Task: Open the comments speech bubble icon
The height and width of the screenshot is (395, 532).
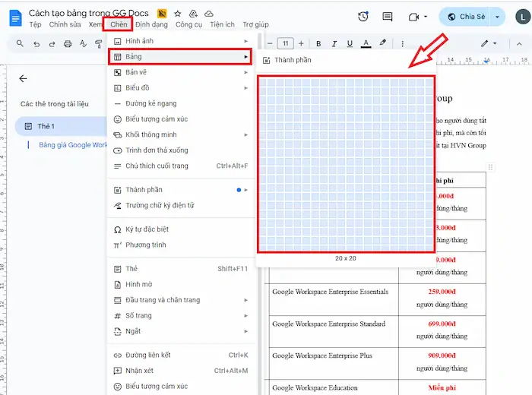Action: point(388,17)
